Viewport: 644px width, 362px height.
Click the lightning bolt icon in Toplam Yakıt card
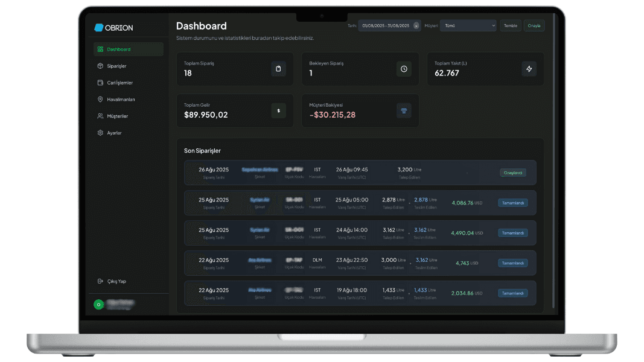pyautogui.click(x=529, y=69)
